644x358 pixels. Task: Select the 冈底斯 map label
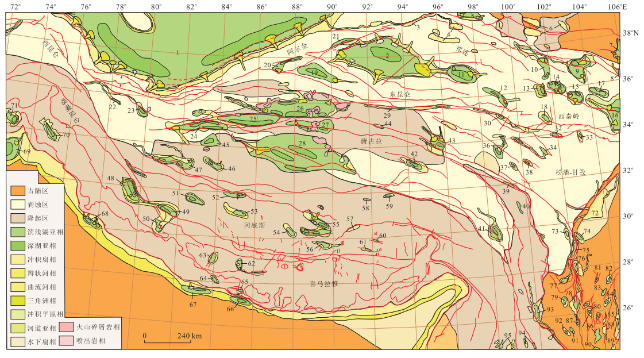coord(254,225)
